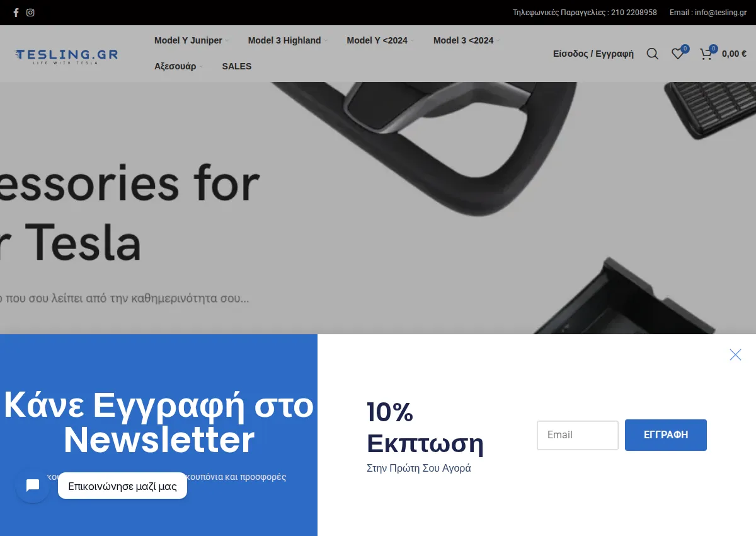Expand the Model 3 <2024 menu
The image size is (756, 536).
click(x=466, y=40)
